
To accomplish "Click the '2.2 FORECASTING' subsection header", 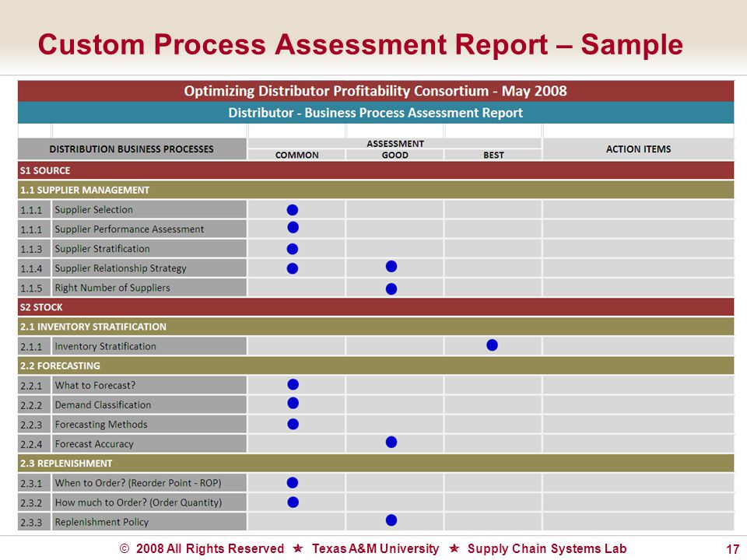I will pos(376,366).
